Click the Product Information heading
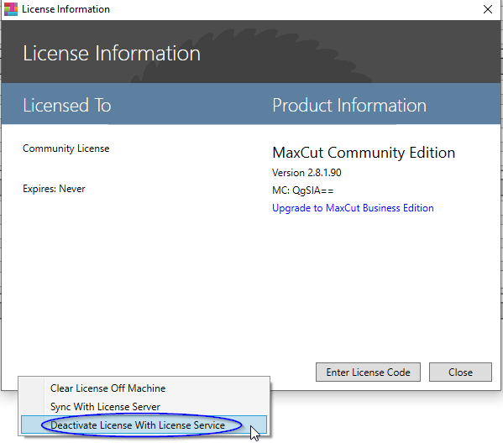Screen dimensions: 503x448 [349, 105]
